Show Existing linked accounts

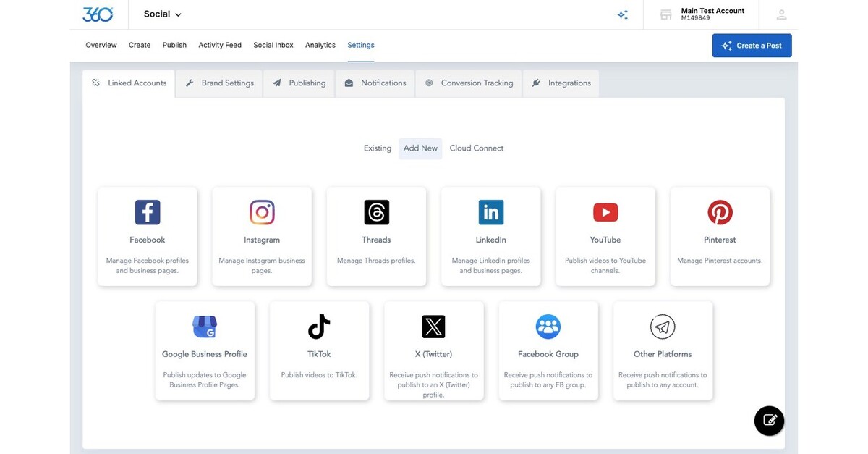378,148
